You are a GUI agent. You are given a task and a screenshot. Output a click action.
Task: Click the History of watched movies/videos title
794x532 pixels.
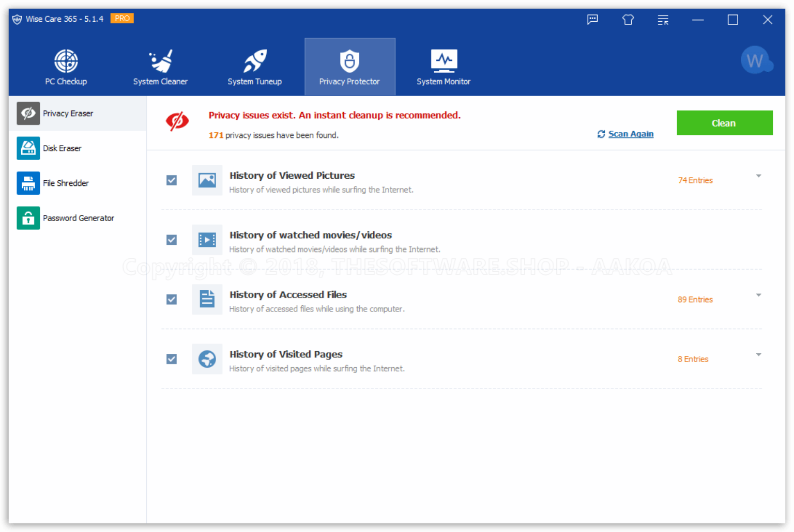[311, 235]
